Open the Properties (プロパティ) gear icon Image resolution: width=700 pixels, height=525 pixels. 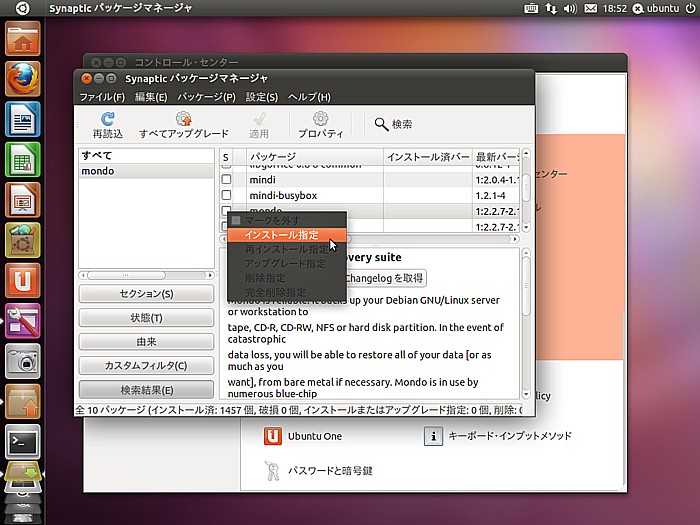click(x=321, y=119)
